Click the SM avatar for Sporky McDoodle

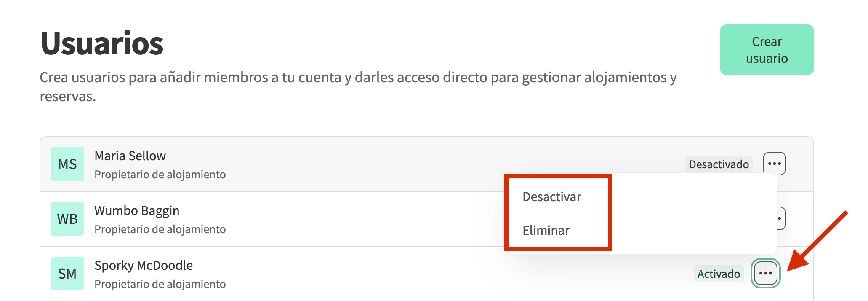click(x=67, y=274)
